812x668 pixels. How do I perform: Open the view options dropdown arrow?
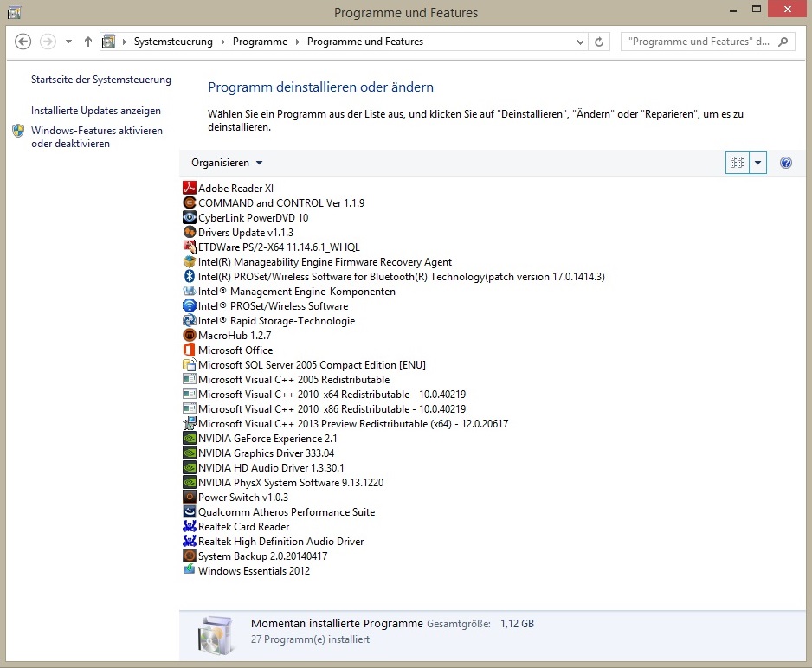point(757,163)
